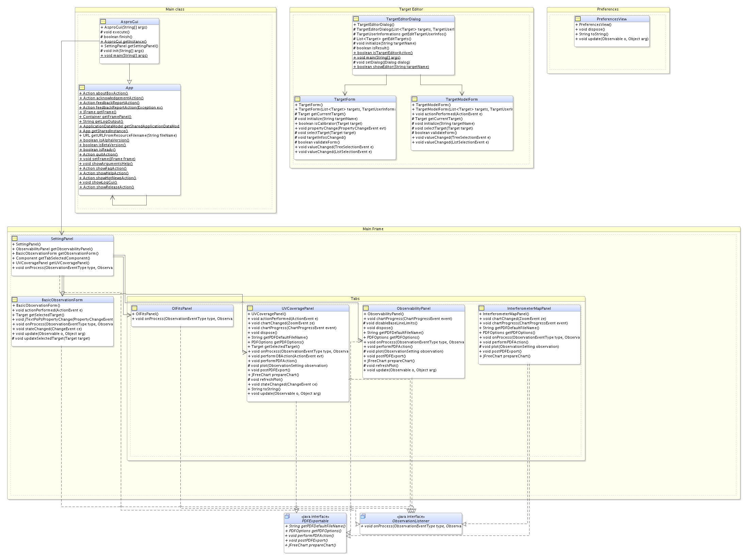Image resolution: width=748 pixels, height=560 pixels.
Task: Click the PreferencesView class icon
Action: tap(578, 19)
